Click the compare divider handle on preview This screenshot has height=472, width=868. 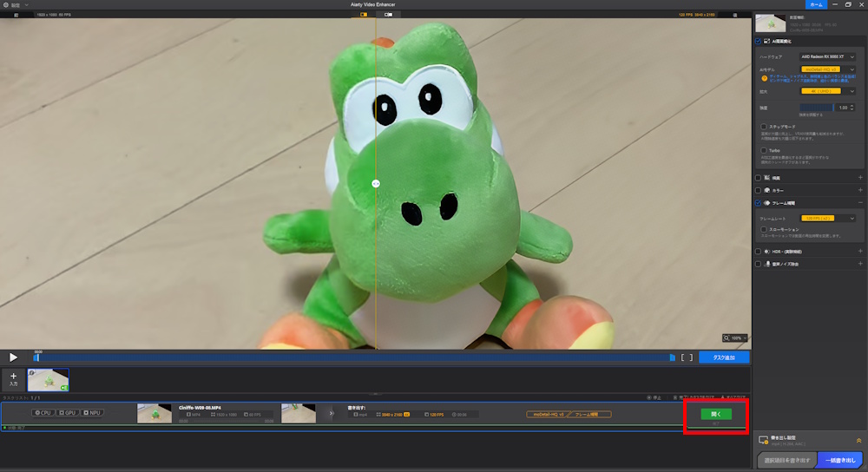pos(376,184)
